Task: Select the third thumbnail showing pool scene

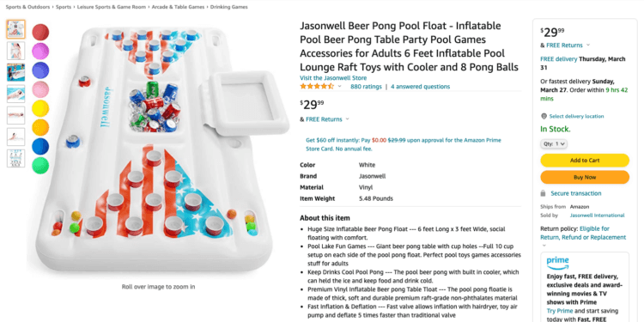Action: click(x=16, y=72)
